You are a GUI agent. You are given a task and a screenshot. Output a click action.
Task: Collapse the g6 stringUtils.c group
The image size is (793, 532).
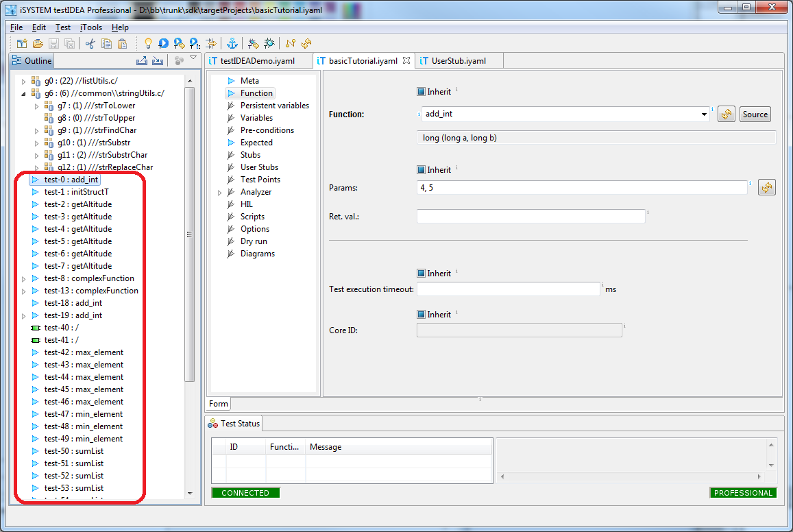pyautogui.click(x=23, y=93)
